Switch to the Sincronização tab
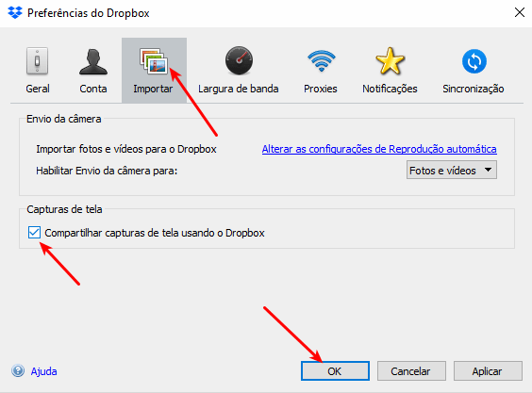The width and height of the screenshot is (532, 393). [474, 70]
